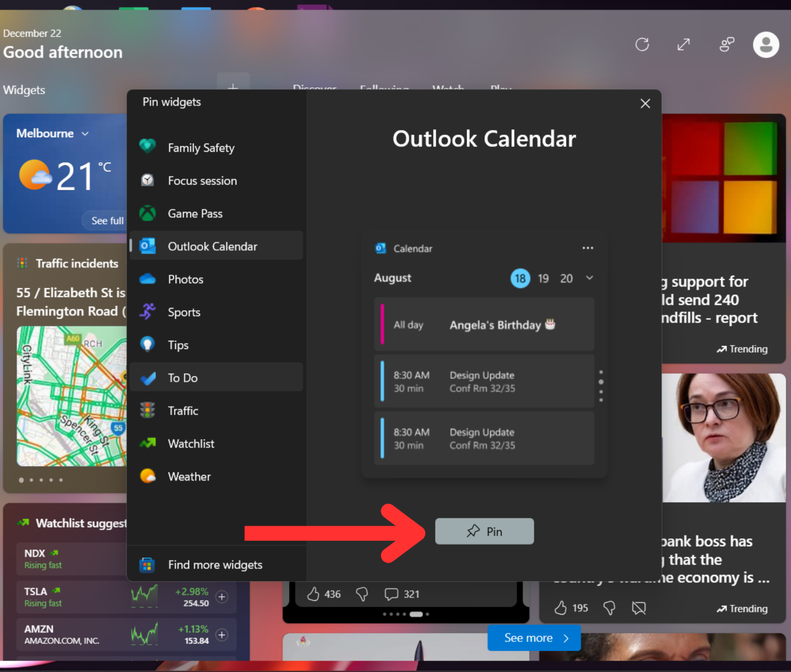Viewport: 791px width, 672px height.
Task: Like the story with 436 likes
Action: tap(313, 594)
